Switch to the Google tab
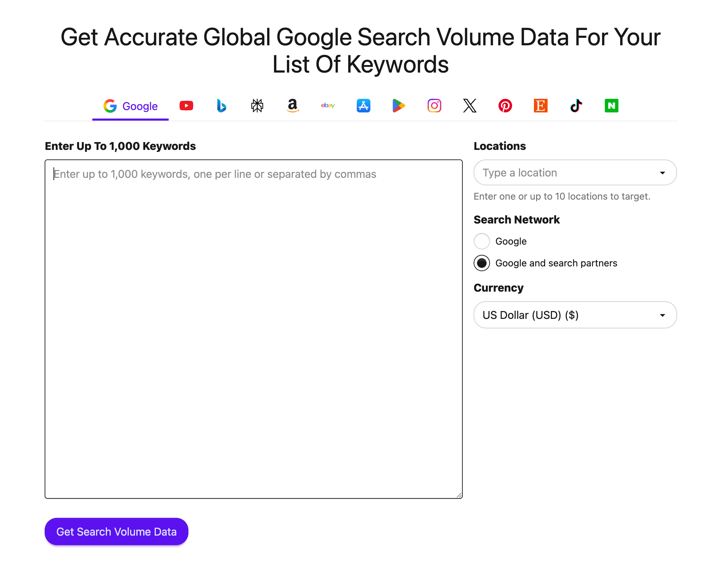The height and width of the screenshot is (588, 721). pyautogui.click(x=130, y=106)
